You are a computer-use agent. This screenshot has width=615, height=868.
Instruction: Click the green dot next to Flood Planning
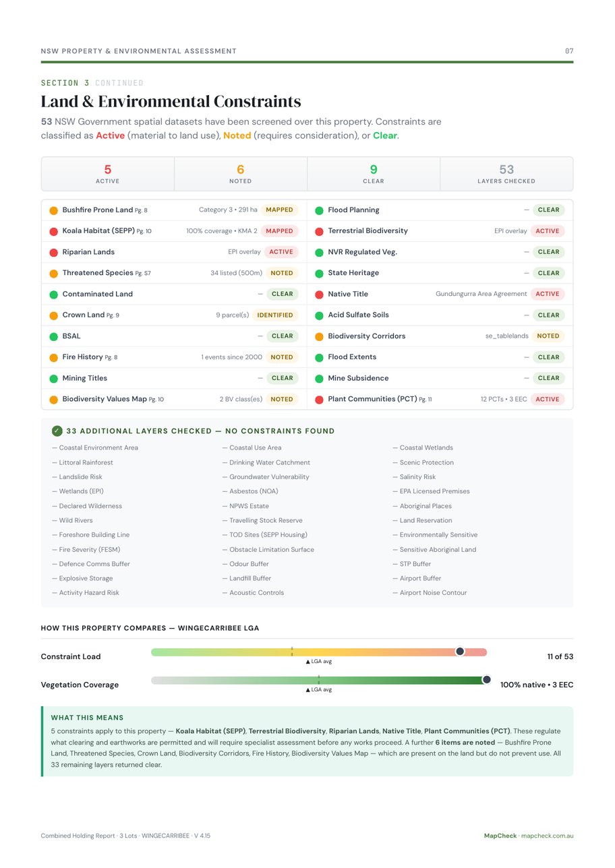[320, 210]
